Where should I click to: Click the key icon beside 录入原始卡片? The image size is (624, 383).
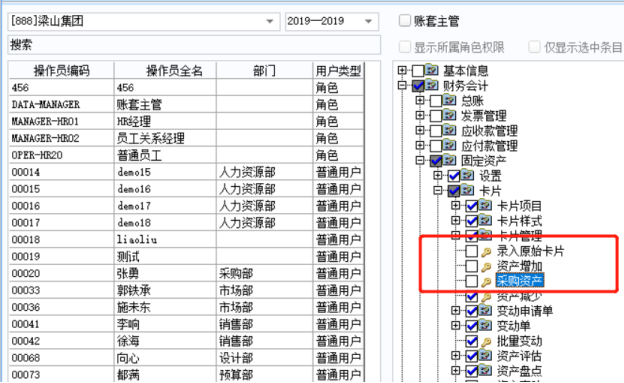pos(486,252)
